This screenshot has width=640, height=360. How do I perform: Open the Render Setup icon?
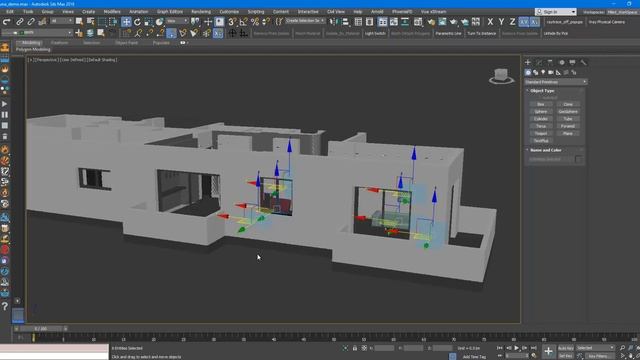(x=431, y=22)
